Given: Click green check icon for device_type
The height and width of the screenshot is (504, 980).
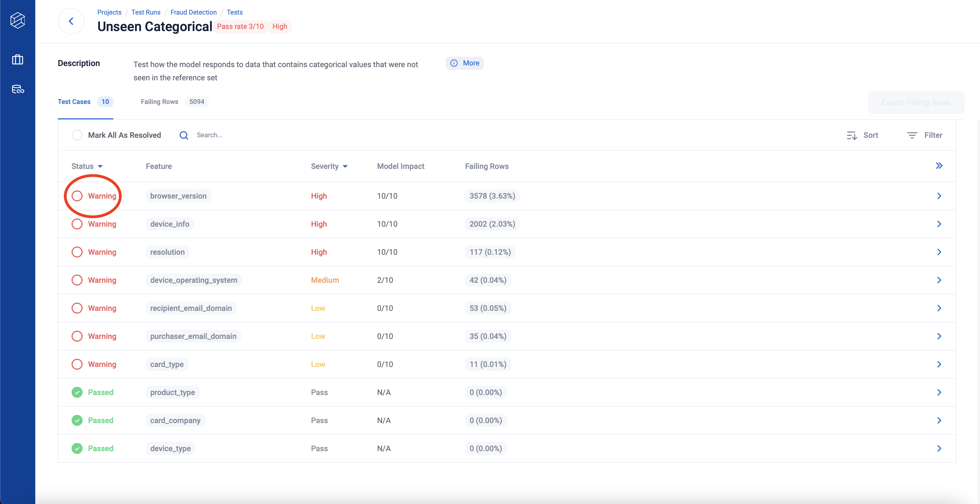Looking at the screenshot, I should click(x=77, y=448).
